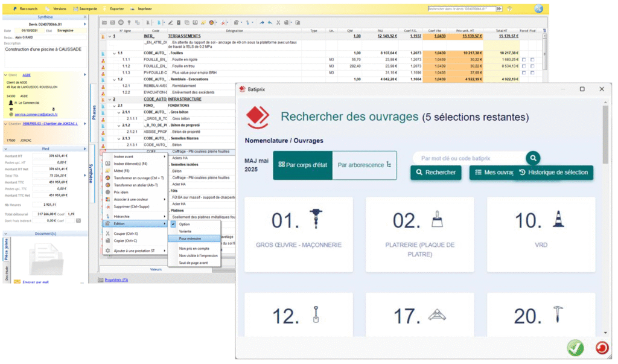The width and height of the screenshot is (618, 364).
Task: Click the green checkmark validate icon
Action: tap(575, 348)
